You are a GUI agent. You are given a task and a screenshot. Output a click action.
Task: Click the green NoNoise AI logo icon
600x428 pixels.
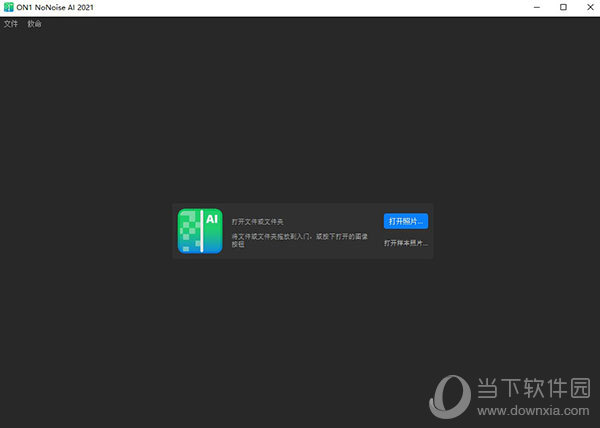click(200, 231)
